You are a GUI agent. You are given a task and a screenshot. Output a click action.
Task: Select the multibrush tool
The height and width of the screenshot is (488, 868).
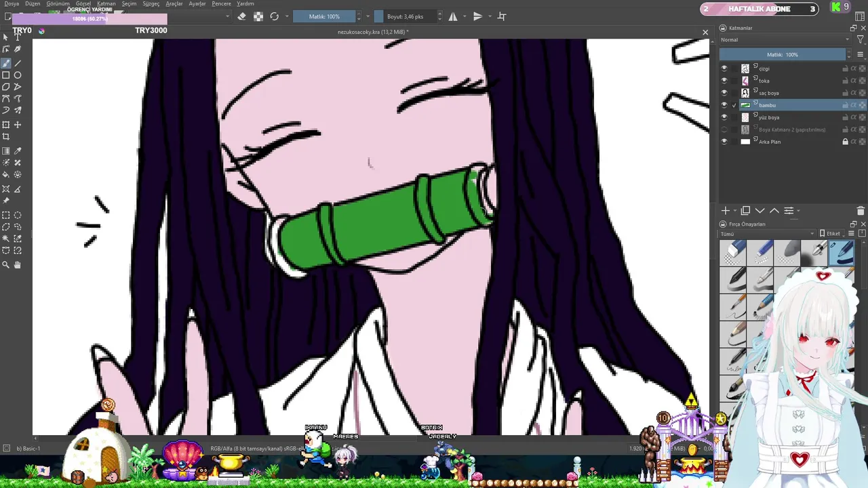(x=18, y=110)
